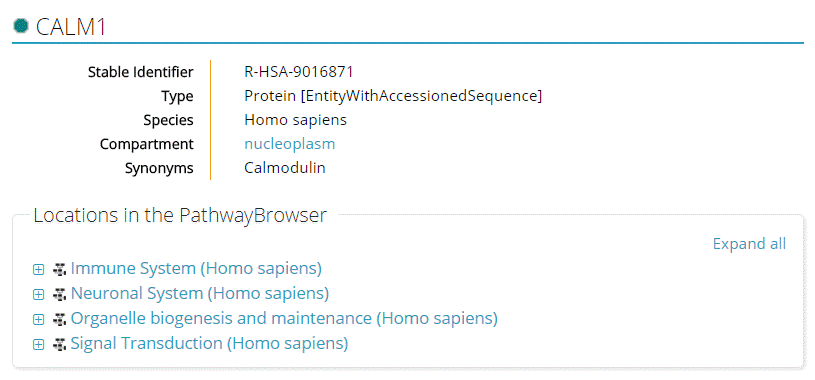This screenshot has width=815, height=380.
Task: Click the teal protein icon beside CALM1
Action: 21,26
